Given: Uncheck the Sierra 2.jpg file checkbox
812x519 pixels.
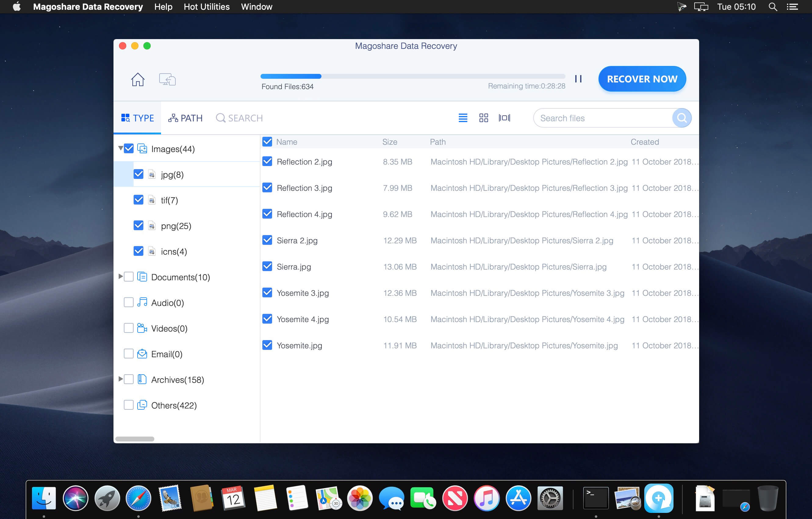Looking at the screenshot, I should pyautogui.click(x=267, y=240).
